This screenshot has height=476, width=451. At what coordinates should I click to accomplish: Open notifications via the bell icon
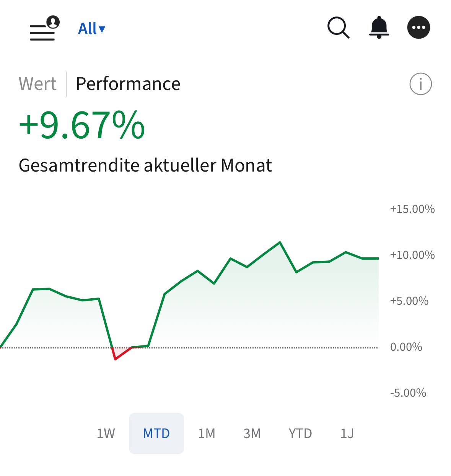coord(379,28)
